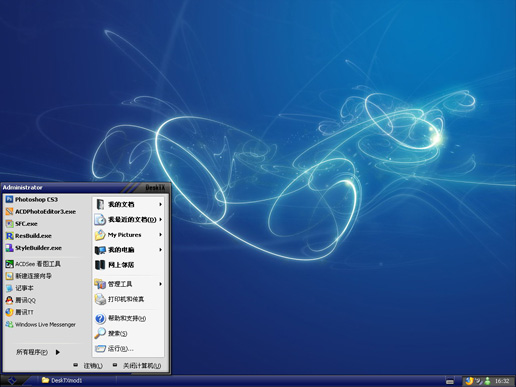This screenshot has height=387, width=516.
Task: Open 记事本 Notepad
Action: pyautogui.click(x=20, y=288)
